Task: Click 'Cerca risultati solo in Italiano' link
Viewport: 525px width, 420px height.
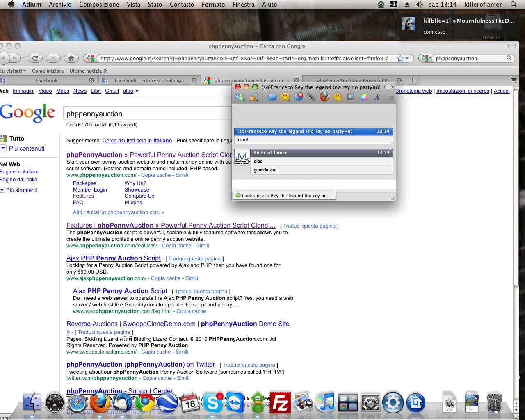Action: tap(137, 141)
